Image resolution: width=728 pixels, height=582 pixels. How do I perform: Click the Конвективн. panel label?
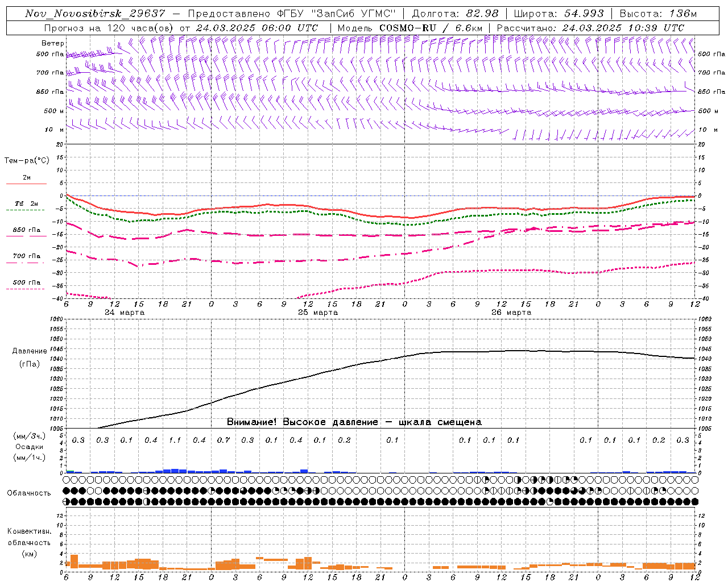click(x=30, y=531)
